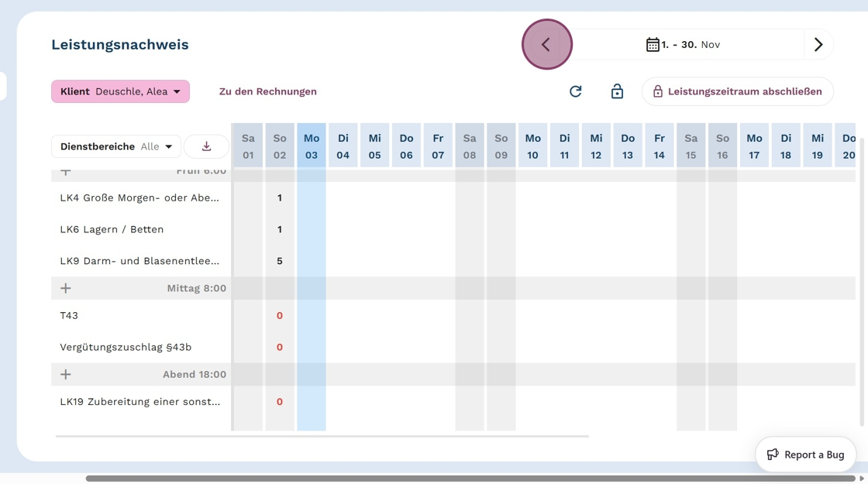Click the refresh icon
This screenshot has width=868, height=484.
click(x=576, y=91)
